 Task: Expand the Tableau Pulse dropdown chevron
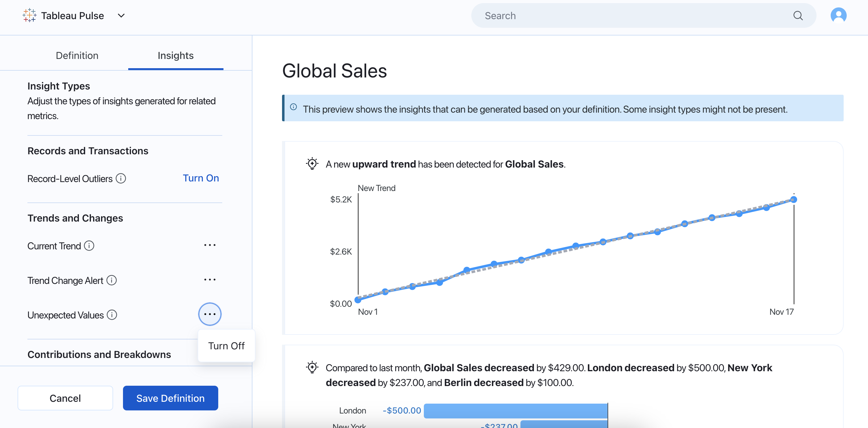121,15
